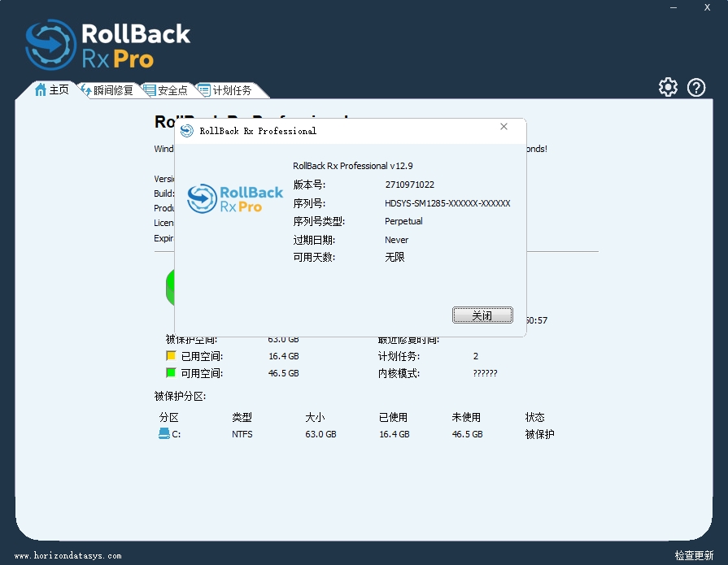This screenshot has width=728, height=565.
Task: Close the main RollBack Rx Pro window
Action: pyautogui.click(x=707, y=7)
